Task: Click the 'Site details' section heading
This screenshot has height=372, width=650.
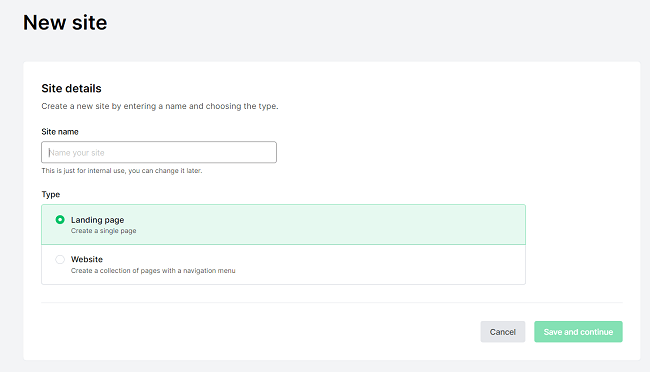Action: pyautogui.click(x=71, y=88)
